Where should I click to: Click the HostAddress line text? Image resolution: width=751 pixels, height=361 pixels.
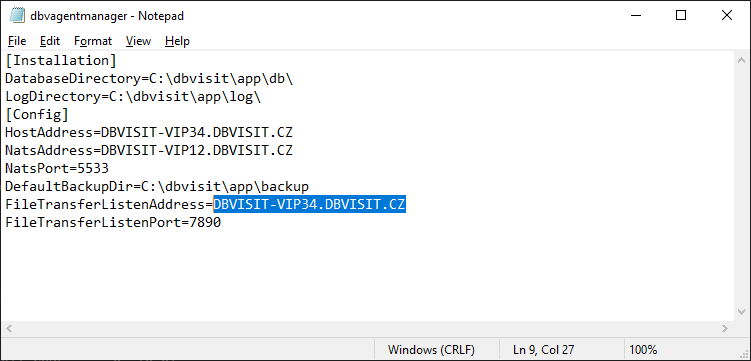click(149, 133)
